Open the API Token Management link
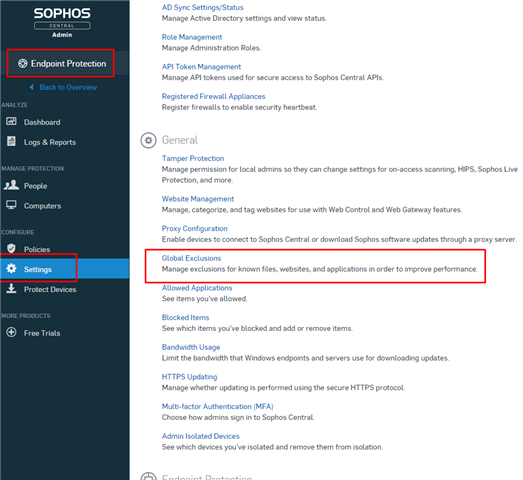Viewport: 523px width, 480px height. 201,67
